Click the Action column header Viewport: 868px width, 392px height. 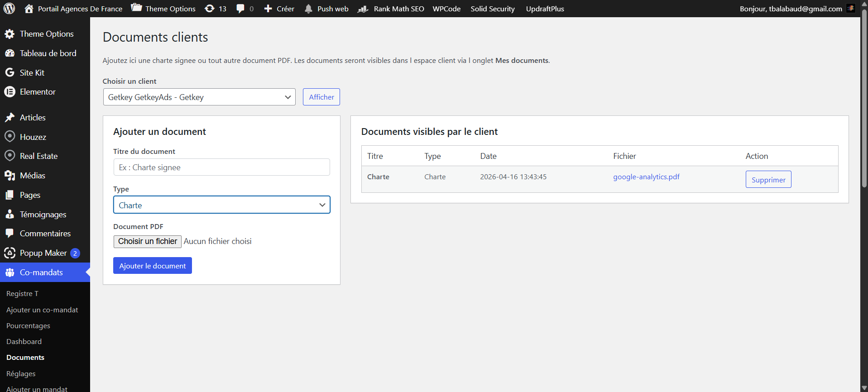(x=757, y=156)
